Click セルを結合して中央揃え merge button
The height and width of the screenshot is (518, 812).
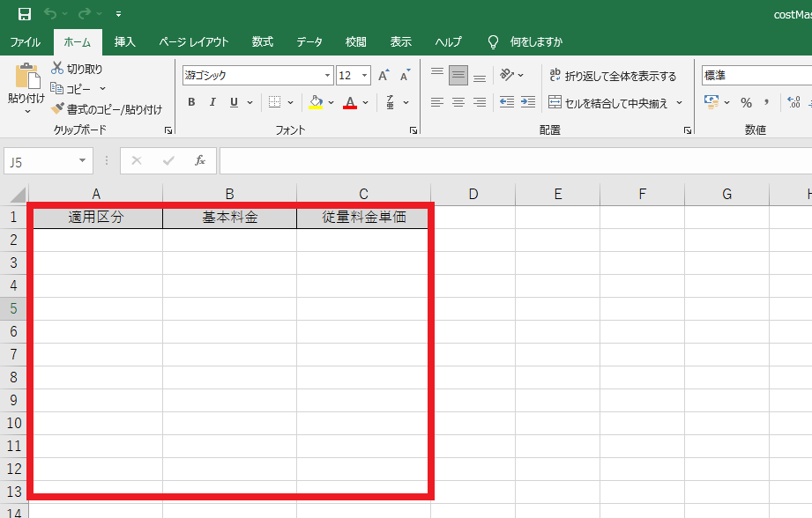(615, 102)
